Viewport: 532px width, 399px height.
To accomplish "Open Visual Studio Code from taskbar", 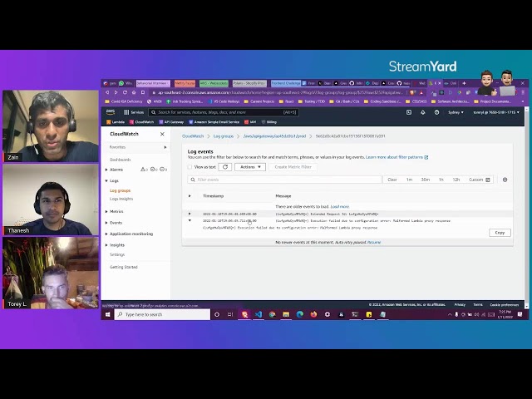I will pos(259,314).
